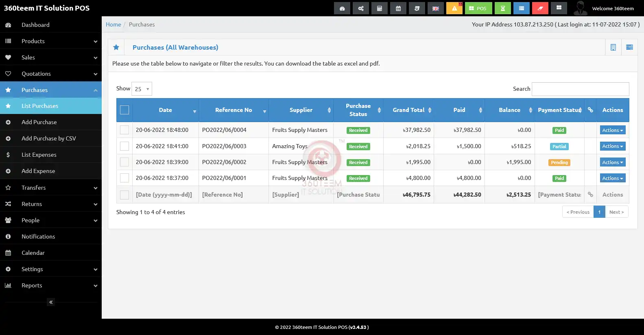
Task: Open the green POS button
Action: click(x=478, y=8)
